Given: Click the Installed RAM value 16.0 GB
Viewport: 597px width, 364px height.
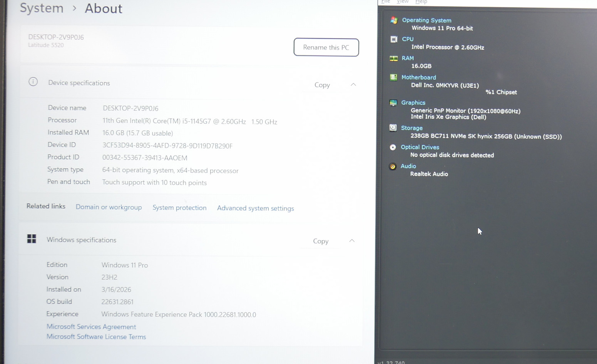Looking at the screenshot, I should [x=137, y=133].
